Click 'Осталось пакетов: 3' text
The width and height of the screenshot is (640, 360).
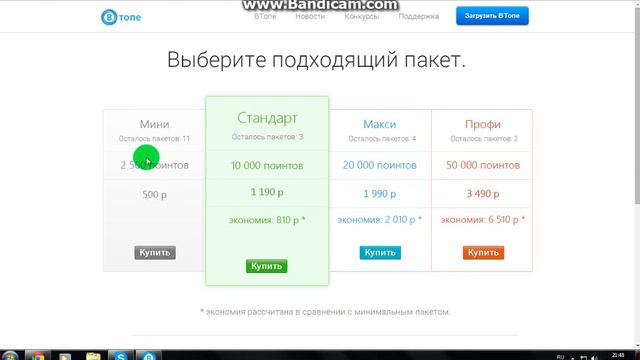pyautogui.click(x=267, y=137)
